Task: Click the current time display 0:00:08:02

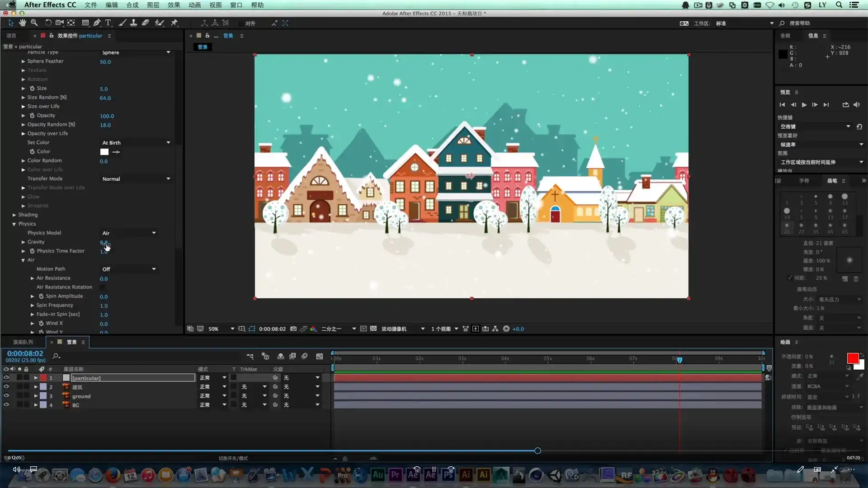Action: point(25,354)
